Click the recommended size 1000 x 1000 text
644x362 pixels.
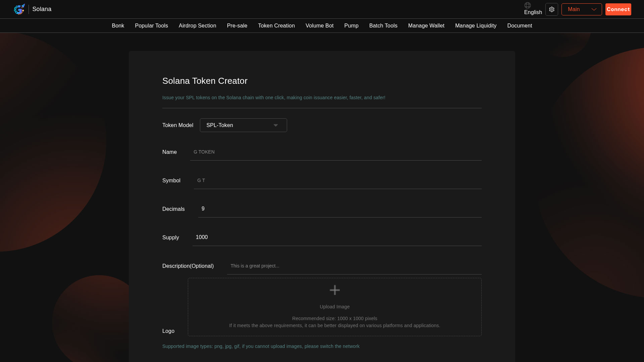point(335,318)
